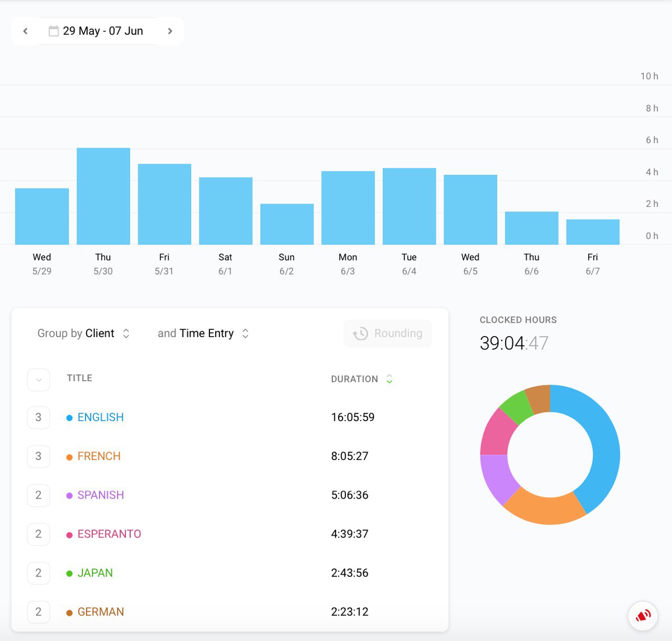Image resolution: width=672 pixels, height=641 pixels.
Task: Click the purple dot next to SPANISH
Action: [69, 496]
